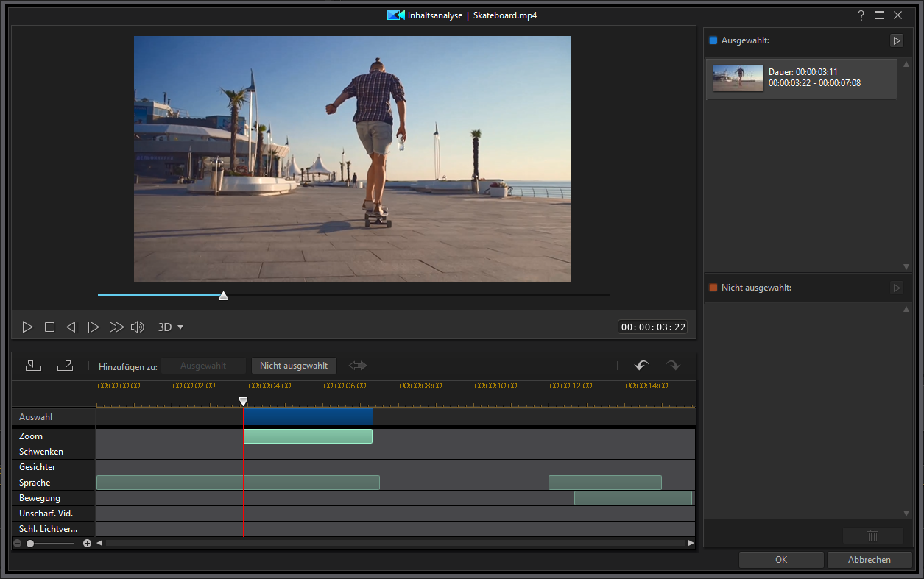Advance to the next frame
This screenshot has width=924, height=579.
pyautogui.click(x=94, y=327)
